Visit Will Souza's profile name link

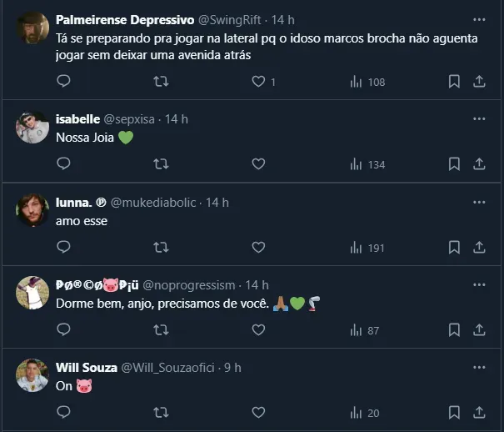87,368
